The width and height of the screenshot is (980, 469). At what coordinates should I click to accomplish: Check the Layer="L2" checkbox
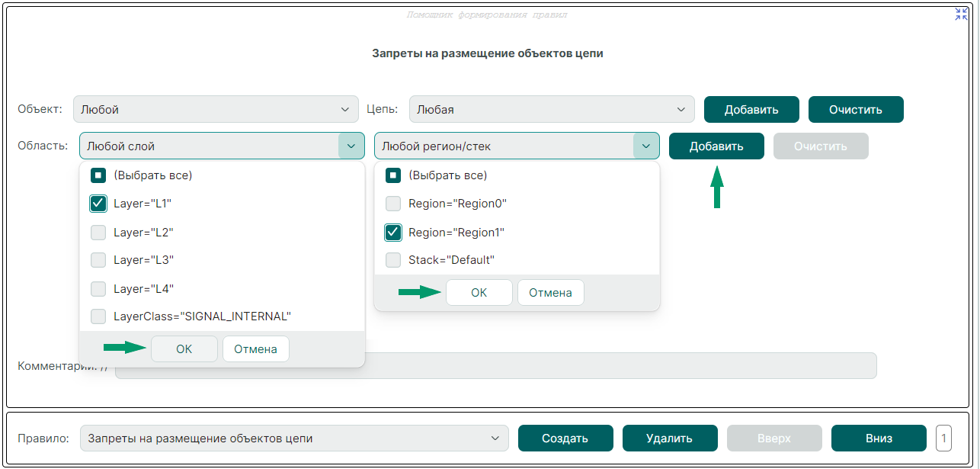point(98,232)
